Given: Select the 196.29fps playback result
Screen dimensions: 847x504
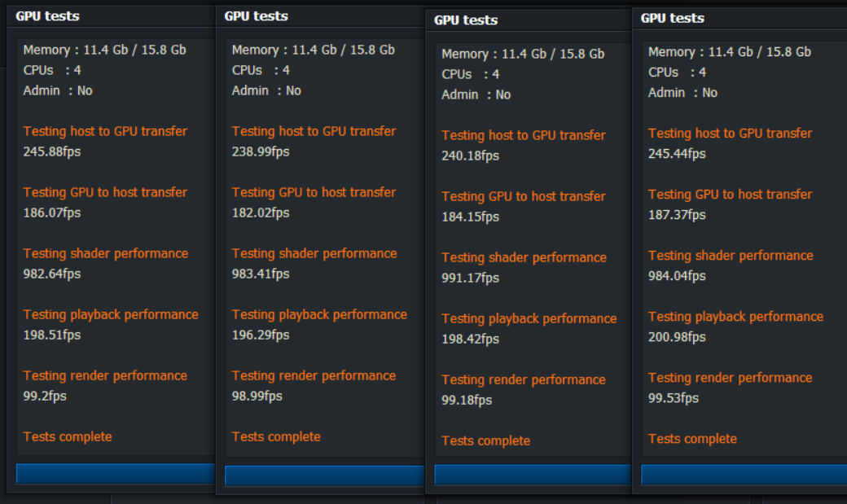Looking at the screenshot, I should tap(261, 335).
